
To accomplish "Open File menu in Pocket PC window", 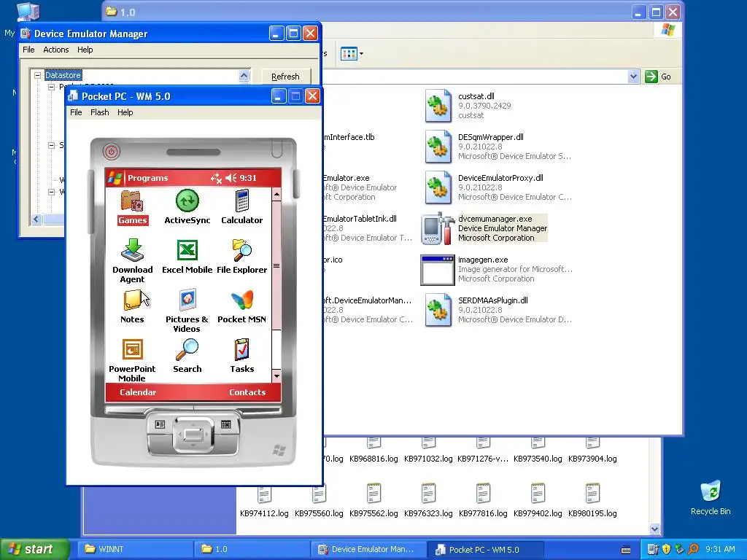I will coord(76,112).
